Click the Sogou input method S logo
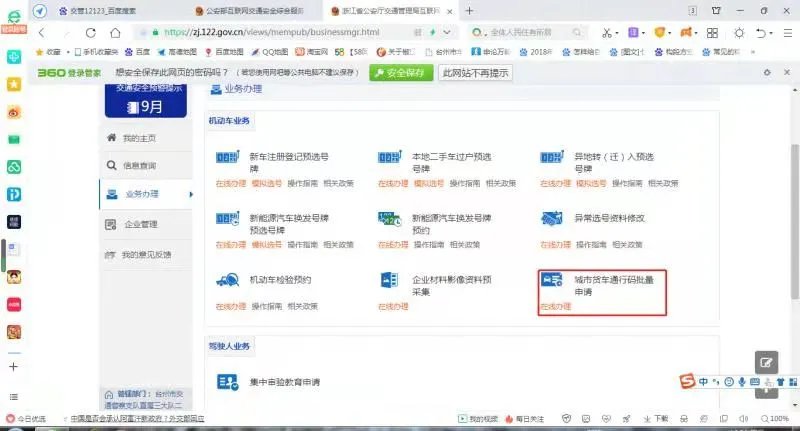800x431 pixels. click(687, 381)
